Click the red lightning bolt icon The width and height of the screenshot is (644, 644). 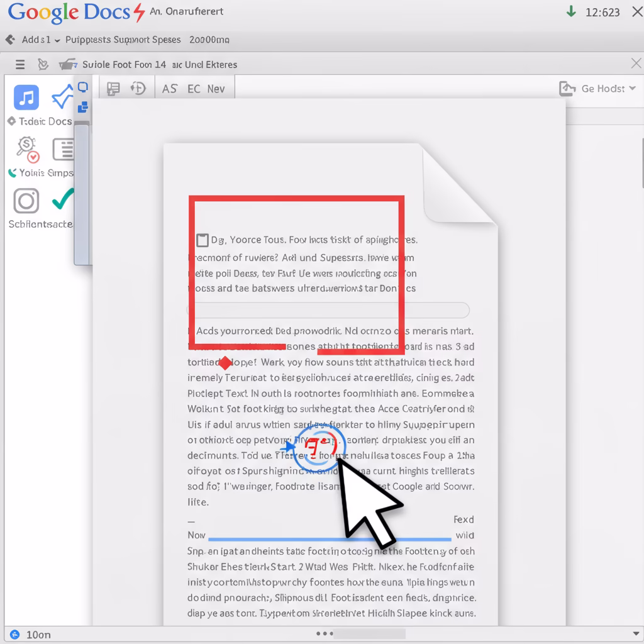point(140,13)
